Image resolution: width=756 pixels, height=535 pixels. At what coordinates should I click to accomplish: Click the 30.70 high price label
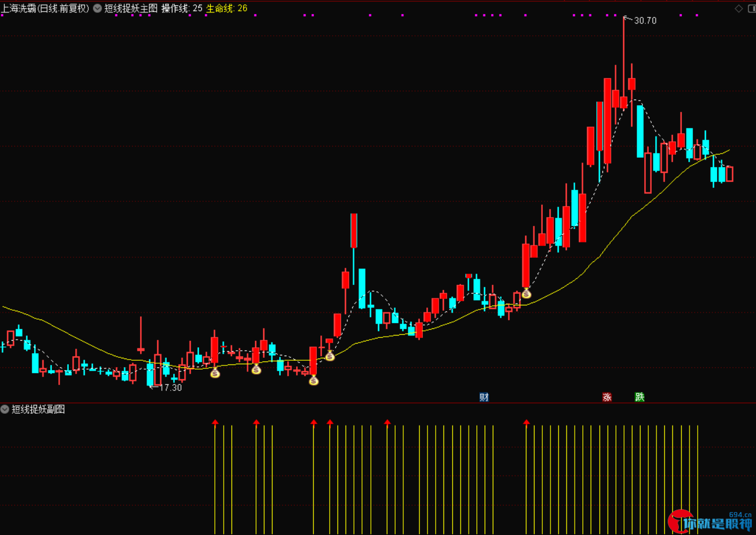pyautogui.click(x=645, y=21)
